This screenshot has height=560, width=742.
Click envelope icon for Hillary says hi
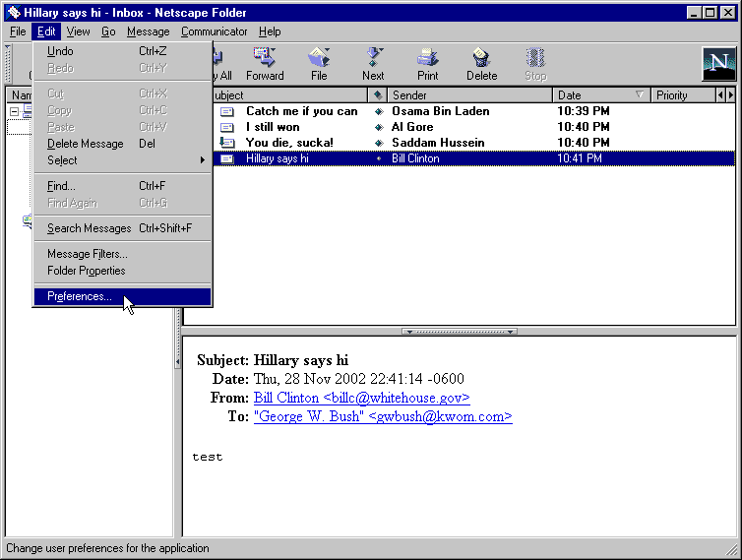[227, 158]
